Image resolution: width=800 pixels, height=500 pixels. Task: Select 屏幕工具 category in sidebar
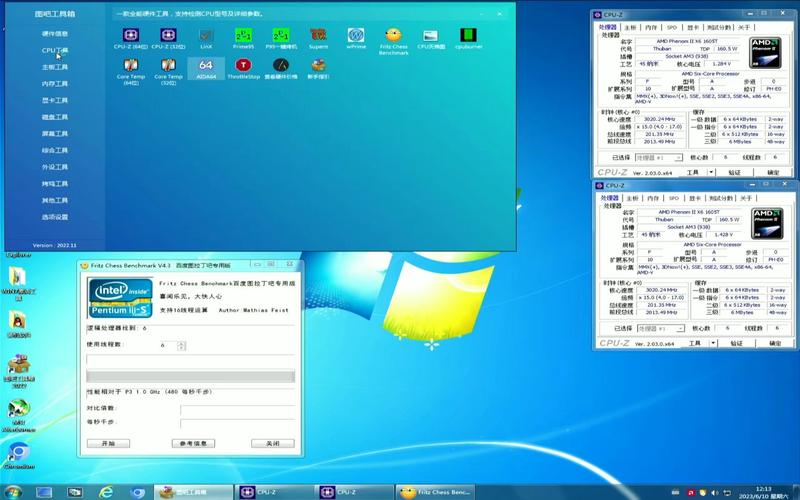tap(55, 134)
